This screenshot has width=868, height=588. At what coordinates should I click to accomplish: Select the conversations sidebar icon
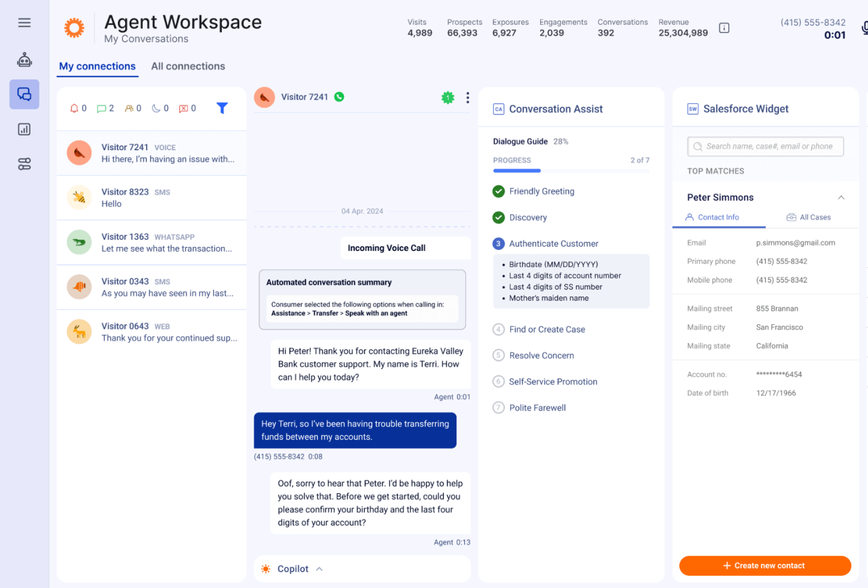24,94
